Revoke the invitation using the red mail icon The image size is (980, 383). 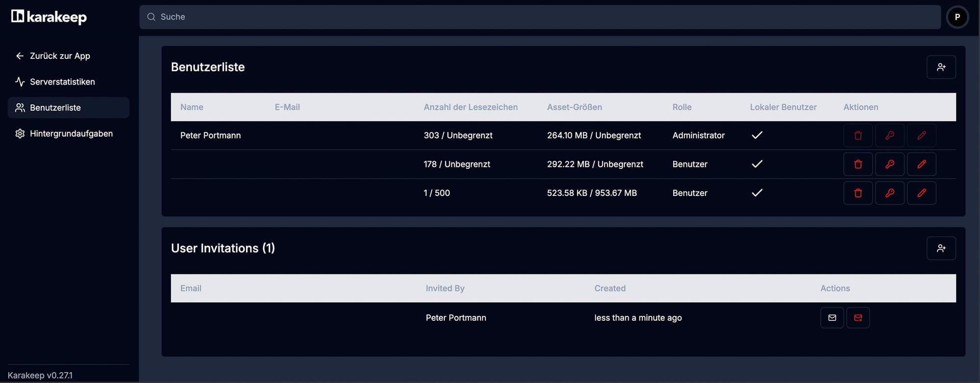[x=857, y=318]
